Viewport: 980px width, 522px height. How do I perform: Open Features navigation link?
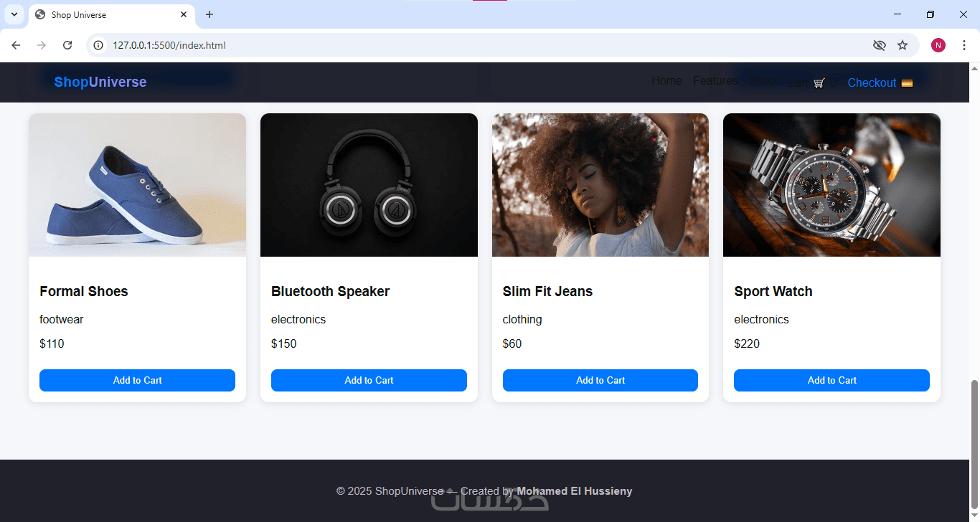click(715, 80)
